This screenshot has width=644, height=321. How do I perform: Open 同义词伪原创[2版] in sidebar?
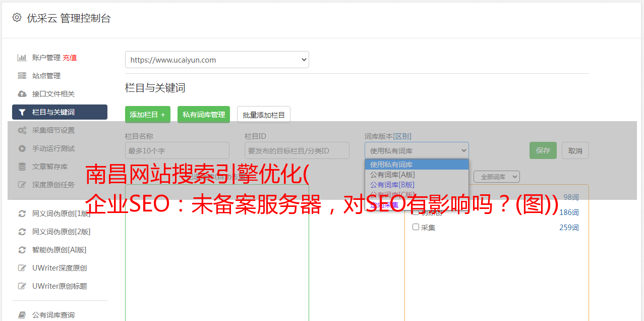tap(62, 232)
